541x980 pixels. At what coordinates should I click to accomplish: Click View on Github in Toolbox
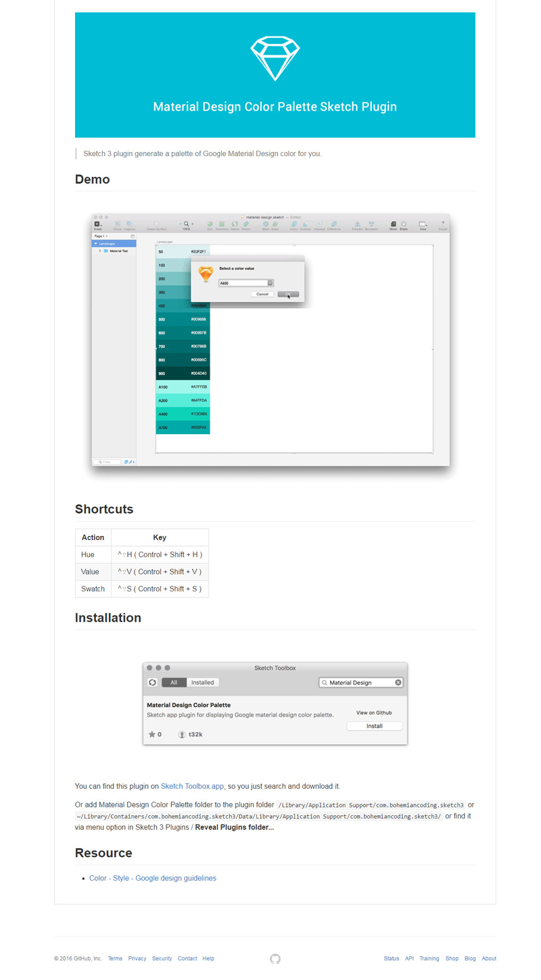coord(374,713)
